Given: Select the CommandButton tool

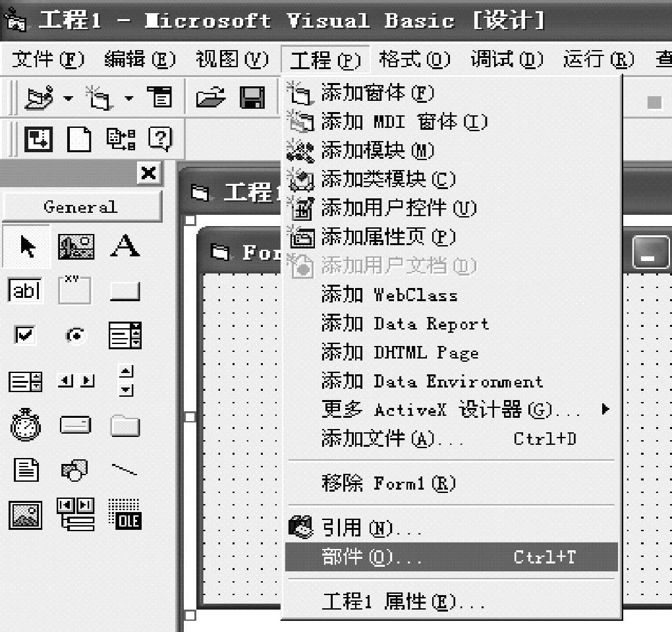Looking at the screenshot, I should pos(125,291).
